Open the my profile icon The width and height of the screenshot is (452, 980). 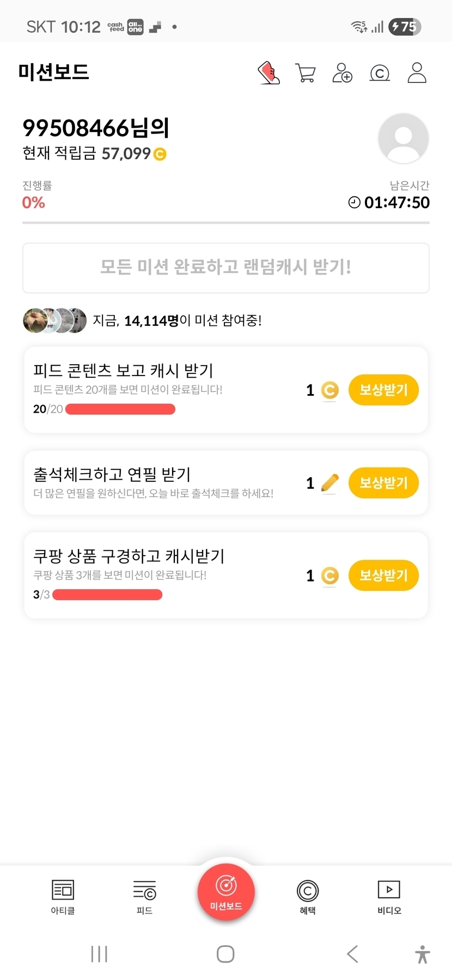(x=417, y=72)
